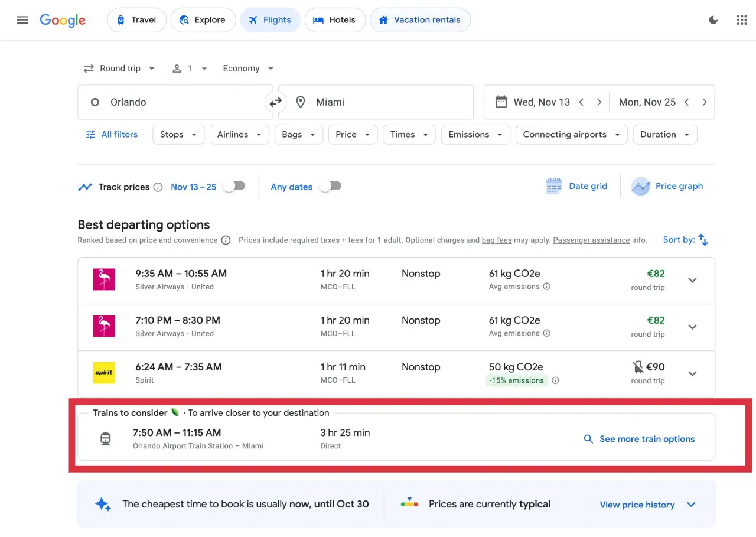Click ranking info icon beside convenience
The width and height of the screenshot is (756, 537).
[226, 240]
